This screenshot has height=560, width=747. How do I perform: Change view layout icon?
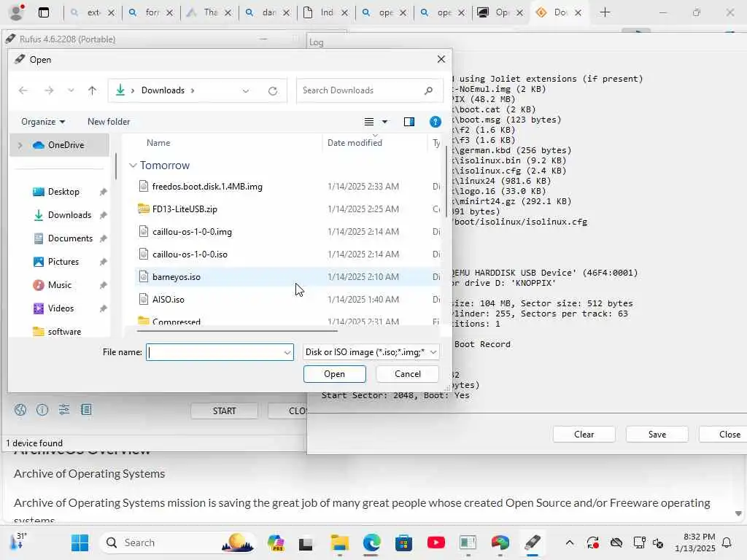368,122
